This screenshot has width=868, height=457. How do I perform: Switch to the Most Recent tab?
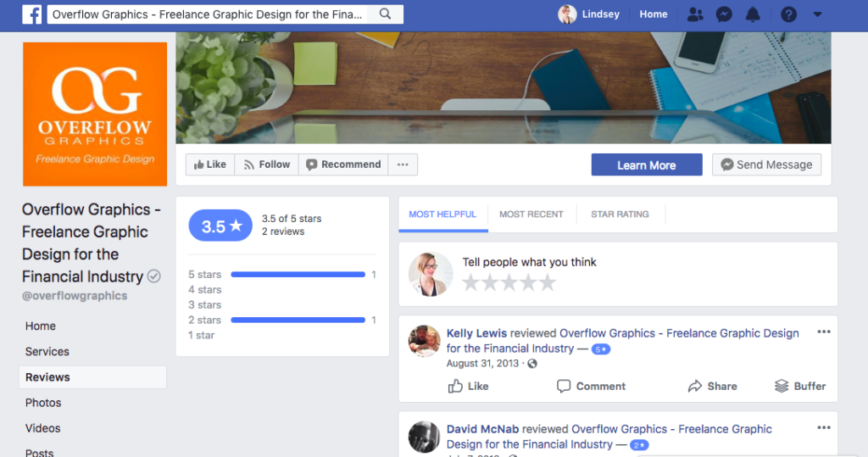coord(531,215)
